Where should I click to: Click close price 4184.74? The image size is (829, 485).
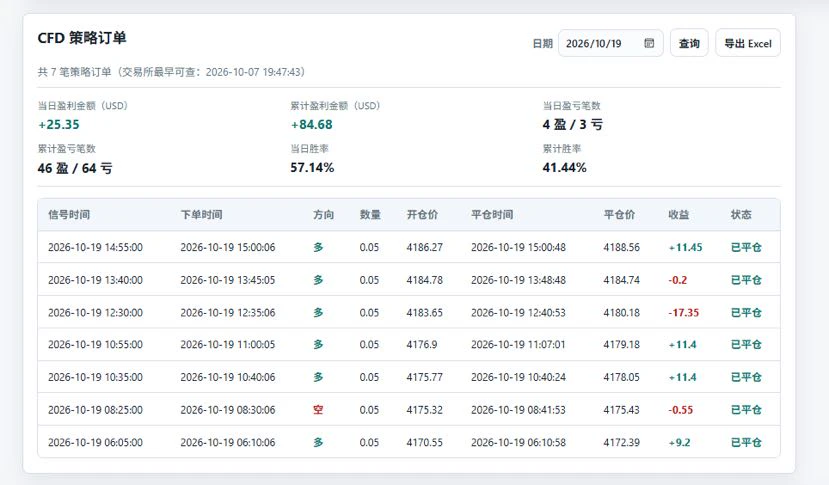(x=622, y=280)
